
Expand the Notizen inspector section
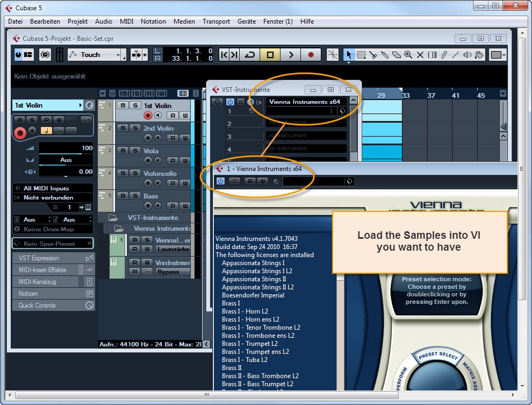tap(53, 294)
